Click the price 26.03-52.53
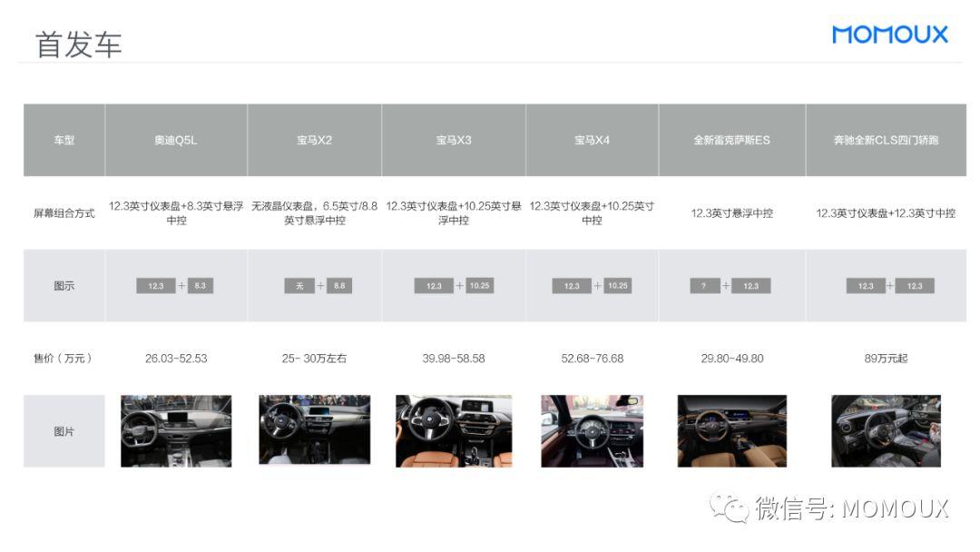 point(176,359)
